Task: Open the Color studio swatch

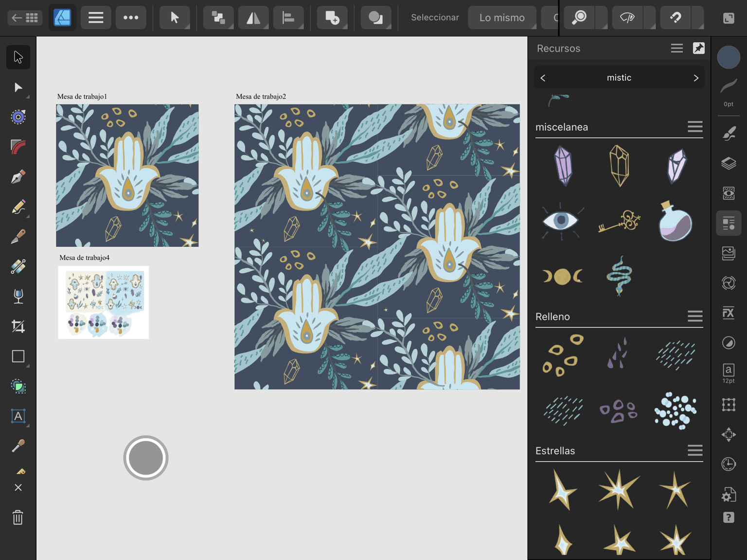Action: (x=729, y=57)
